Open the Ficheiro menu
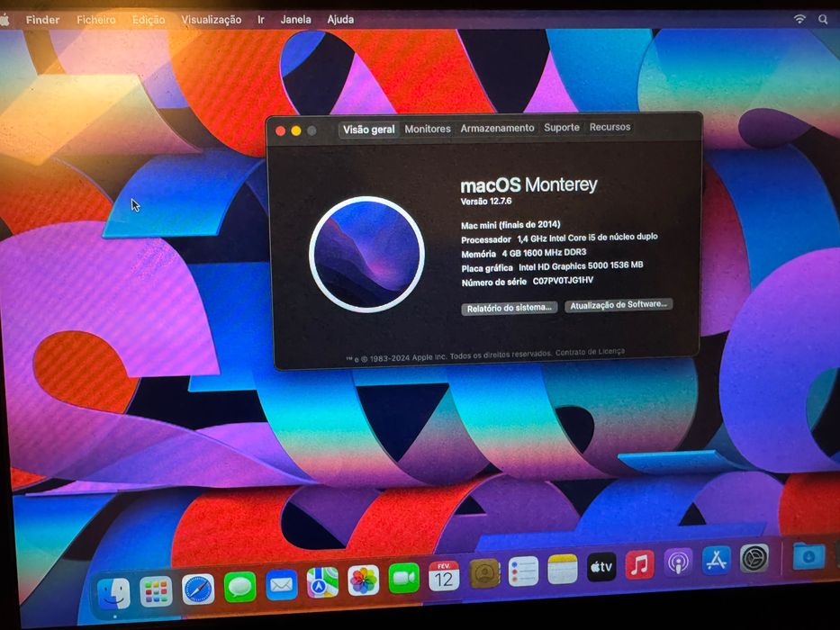The height and width of the screenshot is (630, 840). [96, 20]
